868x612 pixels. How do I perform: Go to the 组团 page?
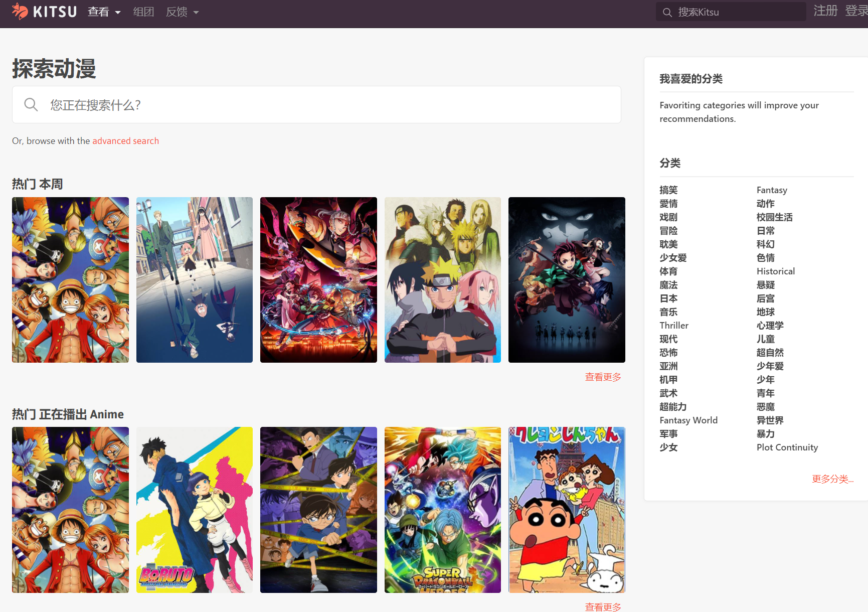[143, 12]
